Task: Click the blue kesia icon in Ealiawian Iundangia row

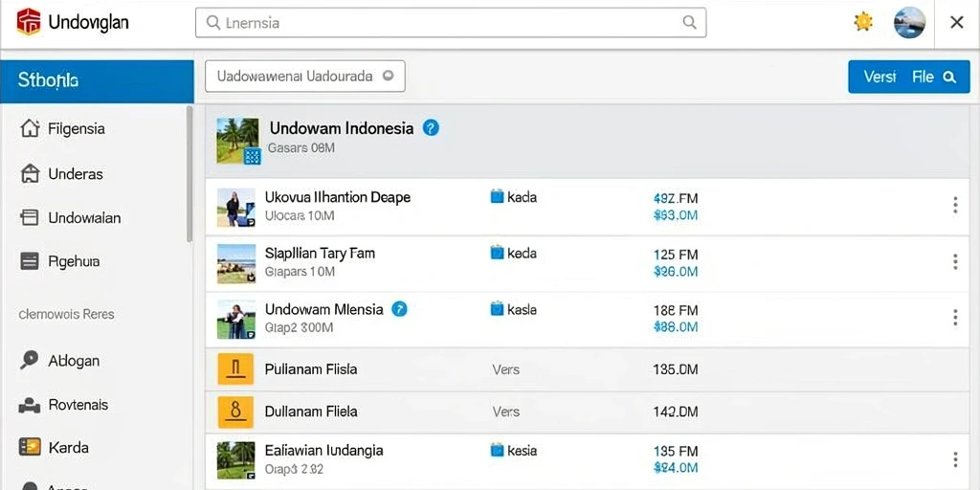Action: click(497, 450)
